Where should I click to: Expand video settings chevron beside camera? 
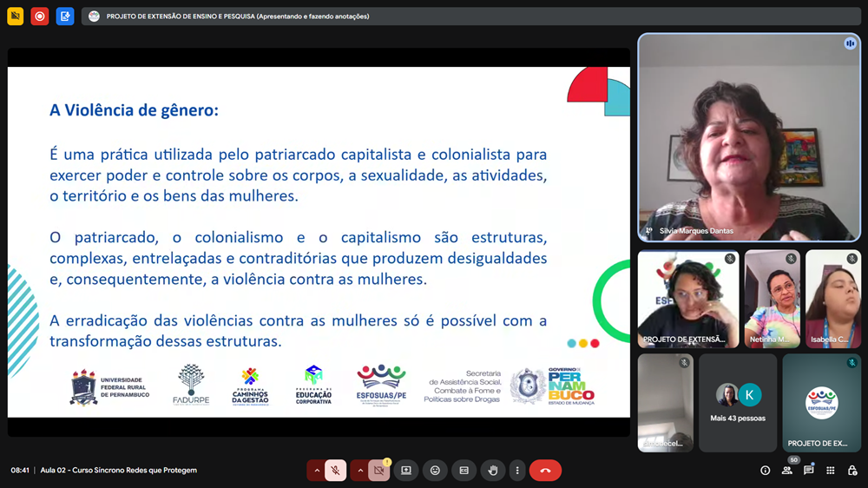[x=359, y=471]
